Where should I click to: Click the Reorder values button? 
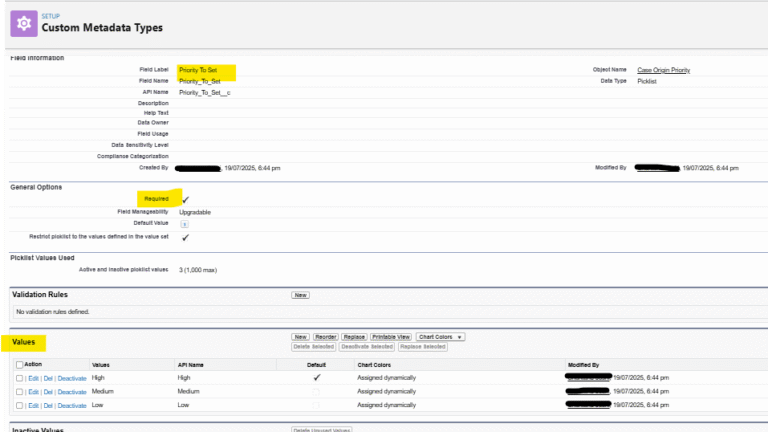[x=325, y=337]
